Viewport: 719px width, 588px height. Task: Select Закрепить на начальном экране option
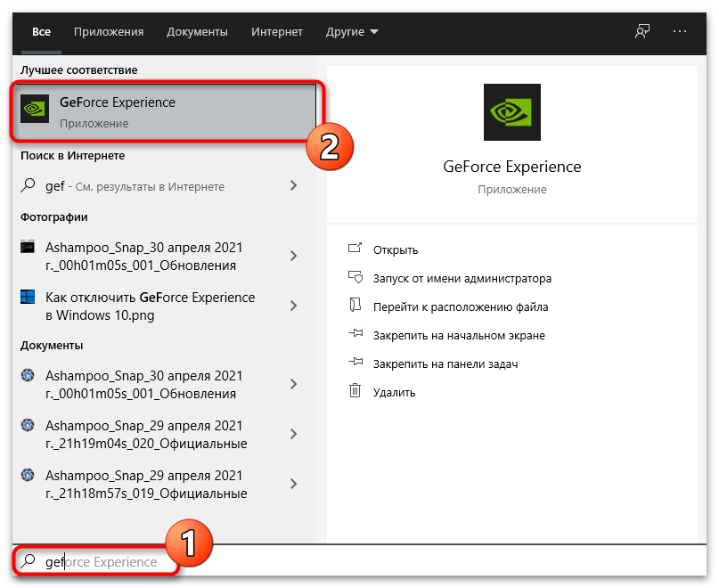click(459, 335)
